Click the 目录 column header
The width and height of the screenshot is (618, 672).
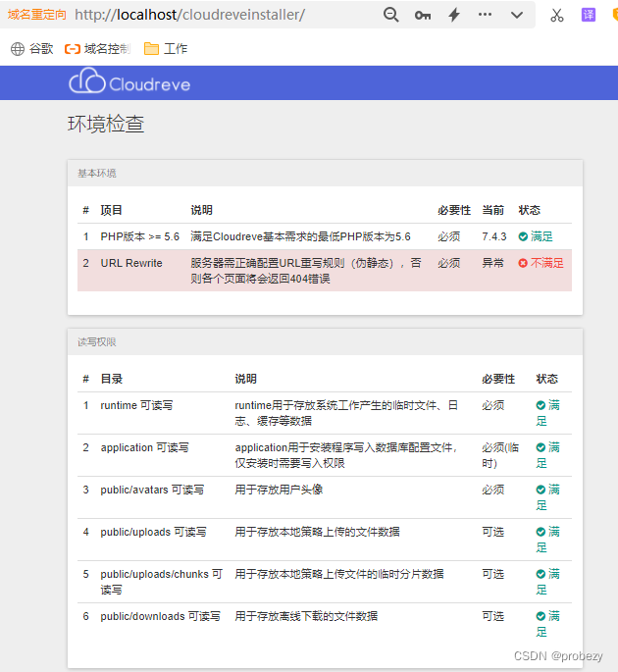point(112,379)
